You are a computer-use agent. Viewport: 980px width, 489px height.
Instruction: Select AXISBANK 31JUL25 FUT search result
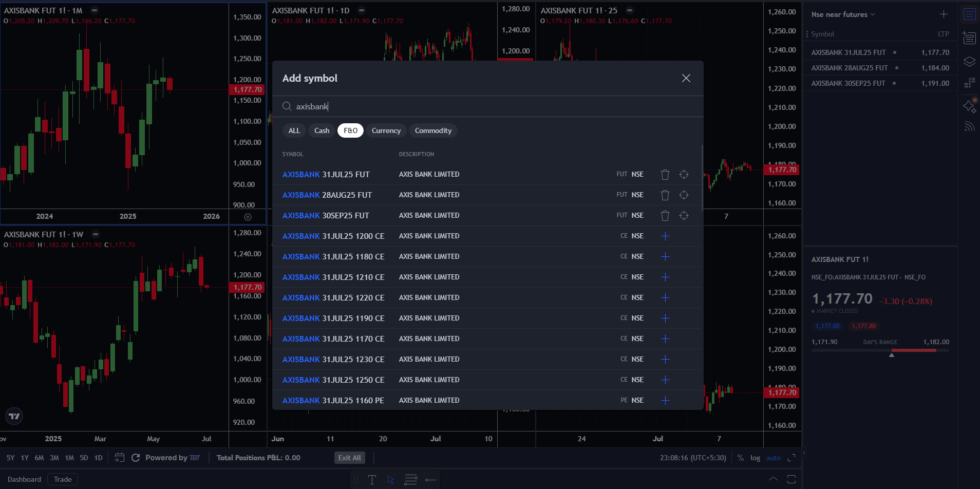coord(486,175)
